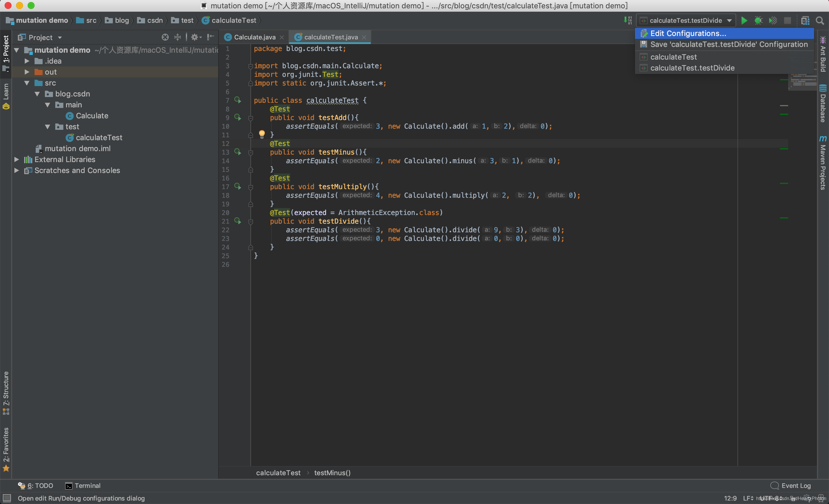The image size is (829, 504).
Task: Click run gutter icon for class calculateTest
Action: (x=237, y=100)
